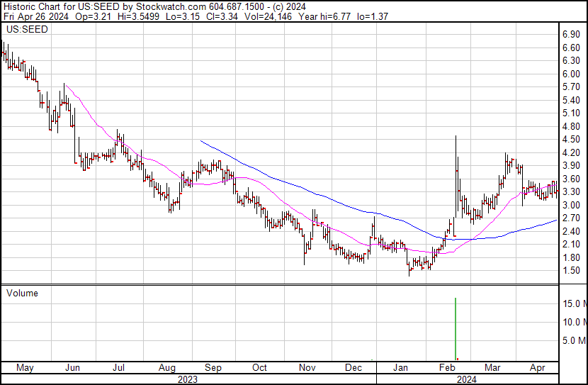The image size is (588, 385).
Task: Click the 15.0 M volume axis label
Action: tap(572, 303)
